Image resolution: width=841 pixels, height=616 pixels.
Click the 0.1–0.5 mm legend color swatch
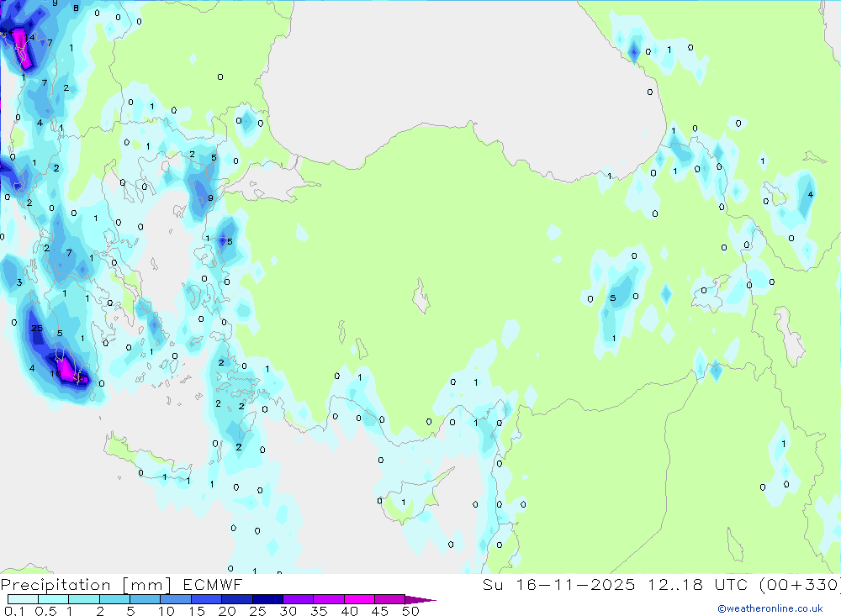[23, 599]
